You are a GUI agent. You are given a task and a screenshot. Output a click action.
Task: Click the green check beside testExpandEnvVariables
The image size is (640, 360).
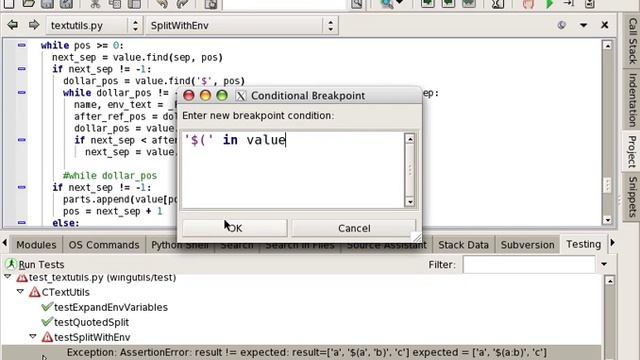(47, 307)
